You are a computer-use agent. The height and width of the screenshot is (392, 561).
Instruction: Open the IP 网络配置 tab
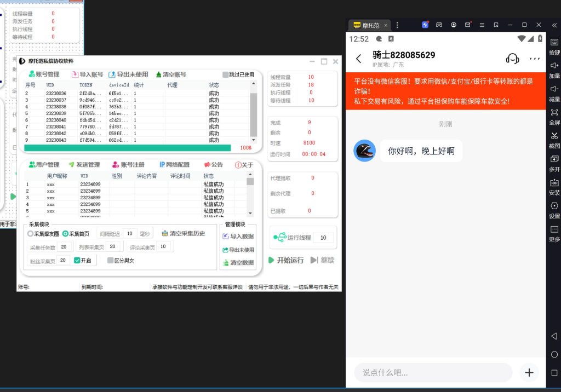175,164
